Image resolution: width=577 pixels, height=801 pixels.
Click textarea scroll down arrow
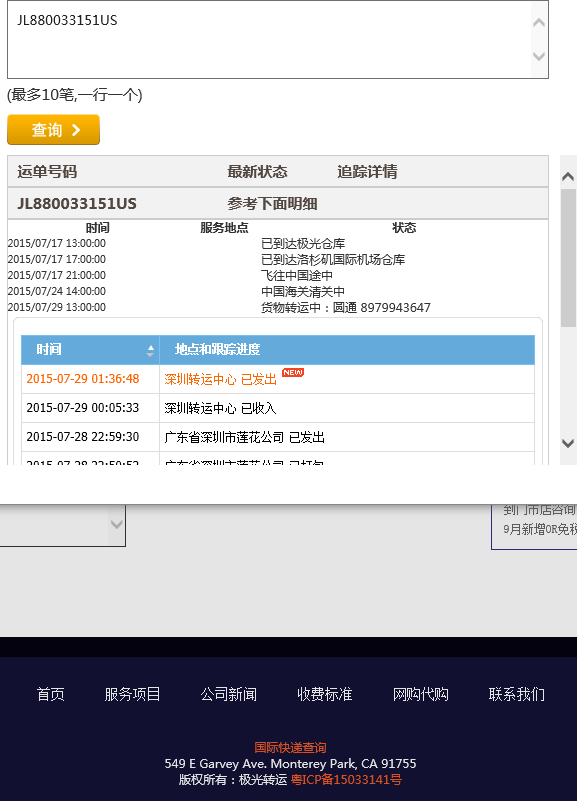[x=539, y=56]
